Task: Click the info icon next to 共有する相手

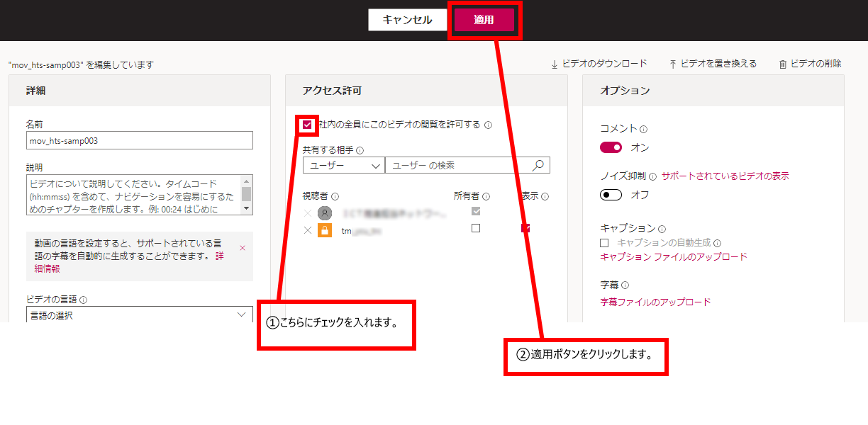Action: (x=360, y=150)
